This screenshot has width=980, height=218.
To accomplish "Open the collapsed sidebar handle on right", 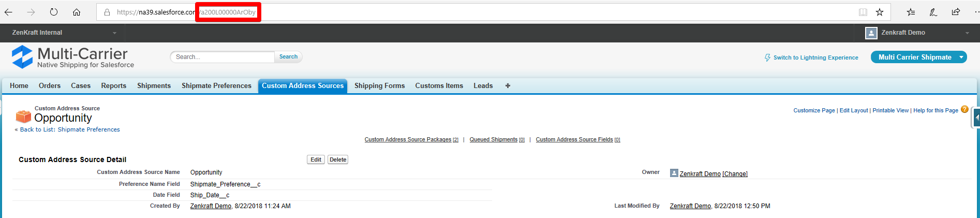I will 976,118.
